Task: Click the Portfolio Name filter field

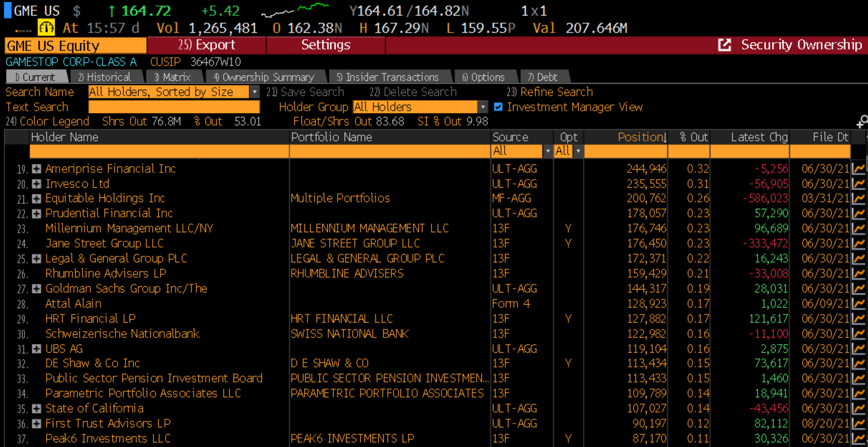Action: pos(390,151)
